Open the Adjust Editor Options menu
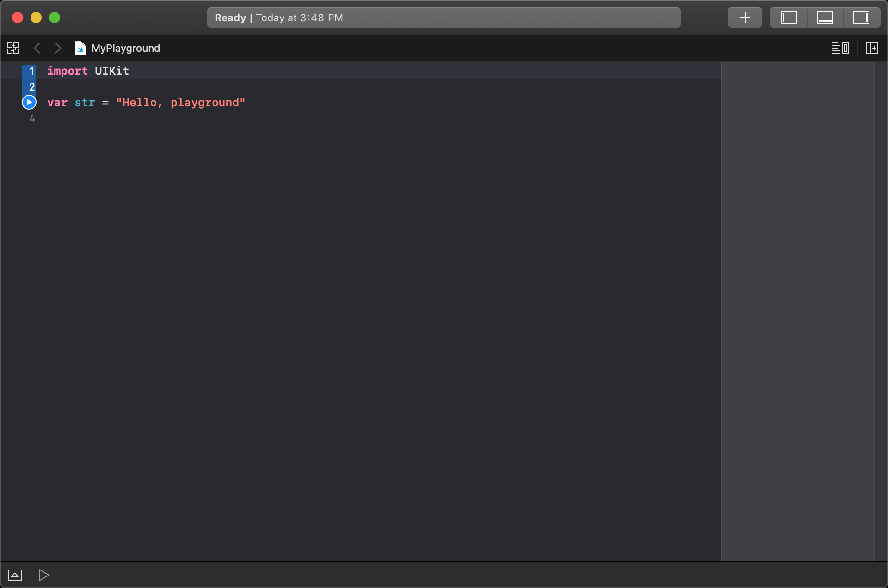 click(x=840, y=48)
